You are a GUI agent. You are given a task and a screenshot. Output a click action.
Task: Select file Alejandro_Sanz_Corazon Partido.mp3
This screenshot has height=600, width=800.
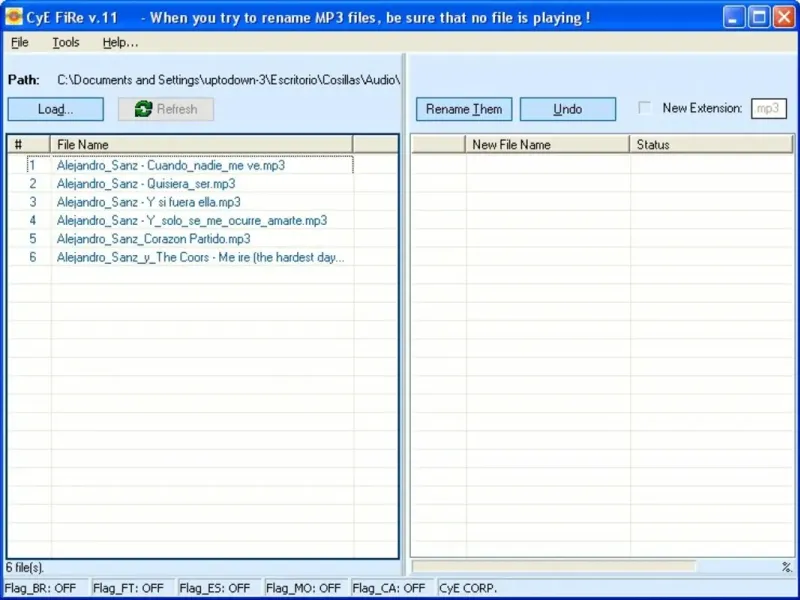[154, 239]
